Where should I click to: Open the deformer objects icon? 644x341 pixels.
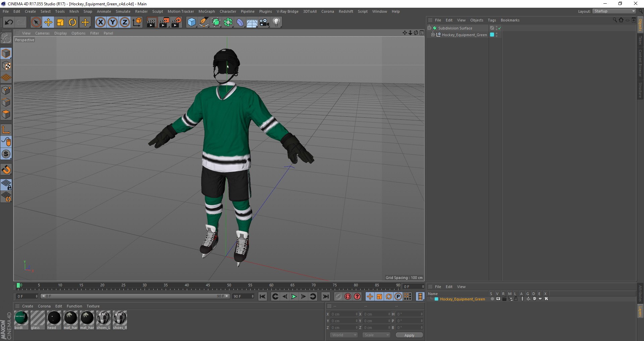tap(240, 22)
